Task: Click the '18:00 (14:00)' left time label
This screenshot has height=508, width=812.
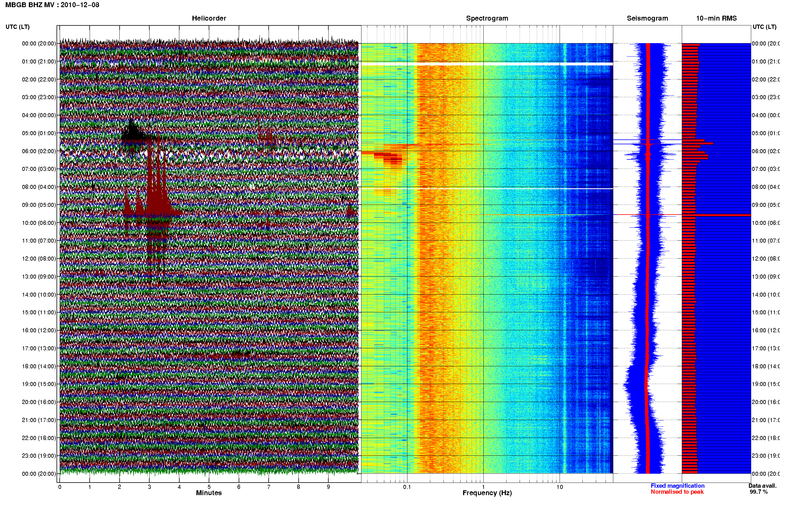Action: (39, 366)
